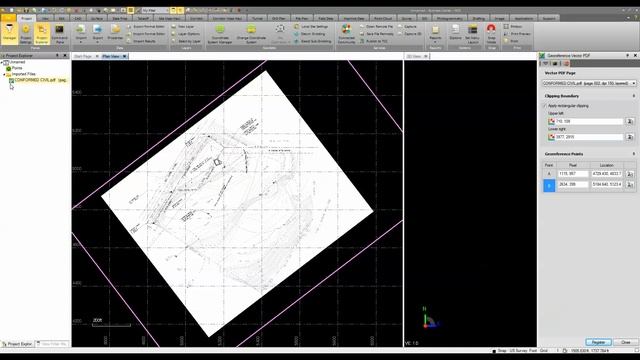
Task: Collapse the Clipping Boundary section
Action: tap(634, 96)
